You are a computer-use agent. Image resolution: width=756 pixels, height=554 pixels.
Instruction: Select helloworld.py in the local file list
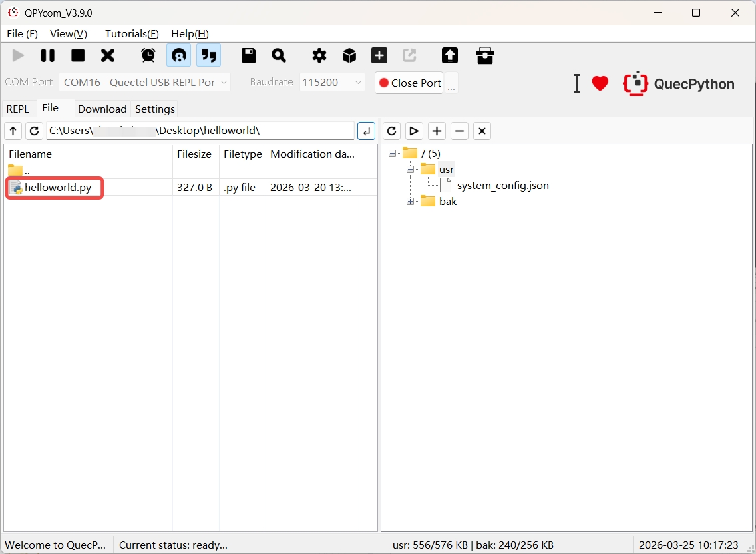click(57, 188)
